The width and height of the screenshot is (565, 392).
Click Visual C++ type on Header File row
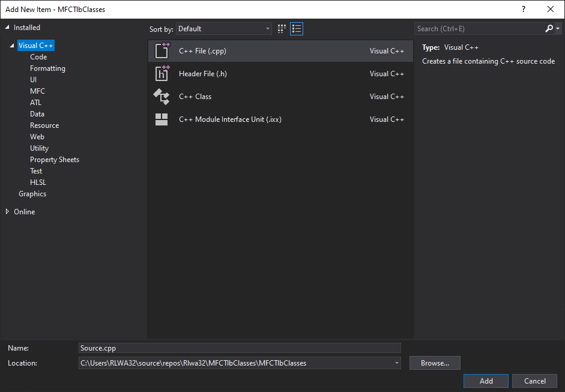[x=387, y=73]
